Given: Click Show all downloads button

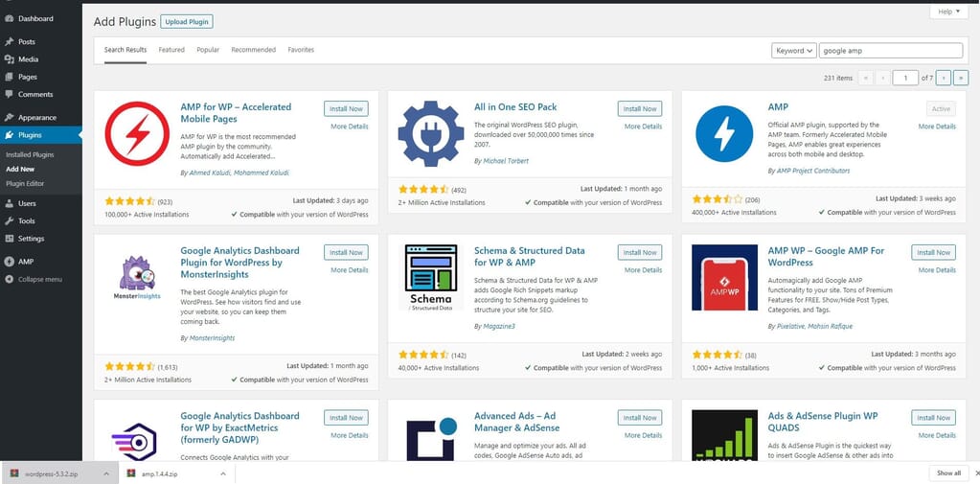Looking at the screenshot, I should pyautogui.click(x=948, y=472).
